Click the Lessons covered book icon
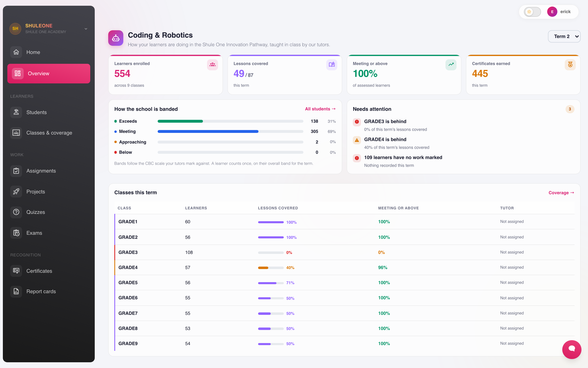The width and height of the screenshot is (588, 368). point(332,65)
